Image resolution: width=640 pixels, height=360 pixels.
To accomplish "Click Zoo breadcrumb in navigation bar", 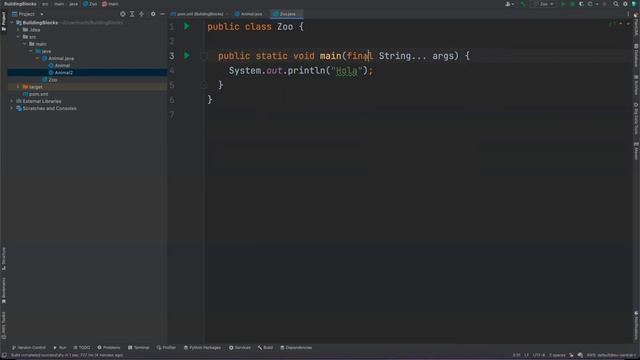I will click(x=90, y=4).
